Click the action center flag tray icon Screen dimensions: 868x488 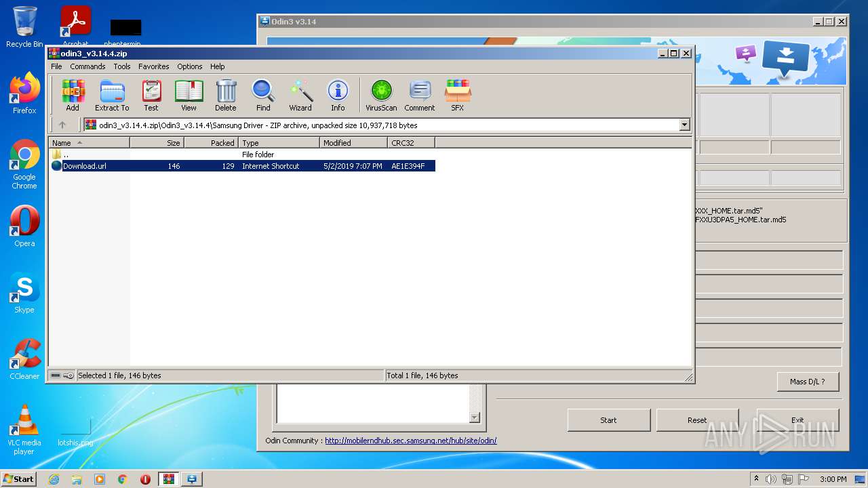tap(802, 479)
